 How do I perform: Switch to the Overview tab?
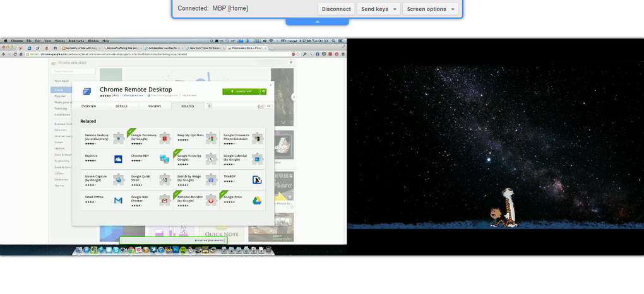[x=88, y=107]
